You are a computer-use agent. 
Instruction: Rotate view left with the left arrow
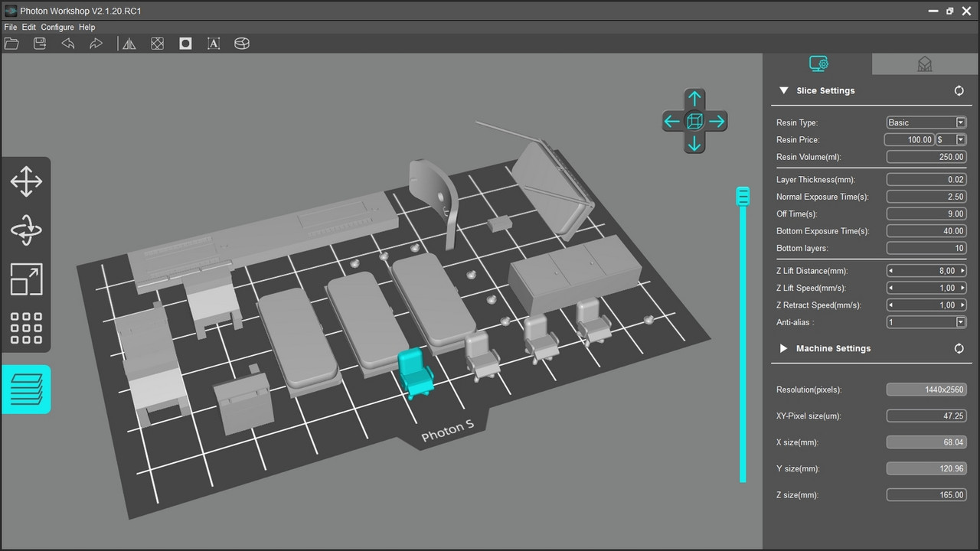tap(671, 121)
